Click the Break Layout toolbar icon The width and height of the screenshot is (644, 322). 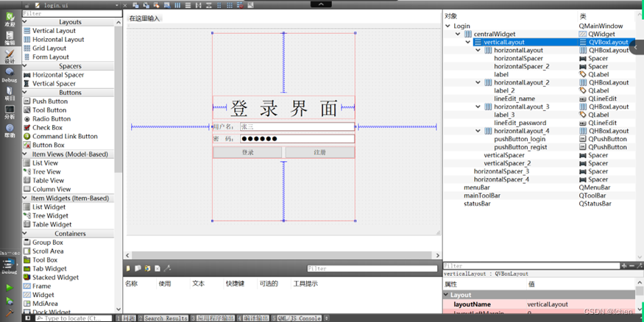pos(240,5)
